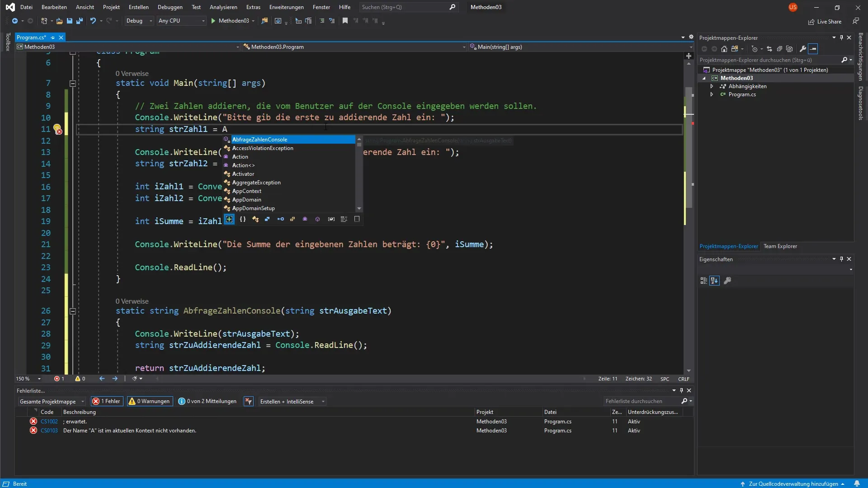Toggle the error list build filter icon
This screenshot has width=868, height=488.
[248, 401]
